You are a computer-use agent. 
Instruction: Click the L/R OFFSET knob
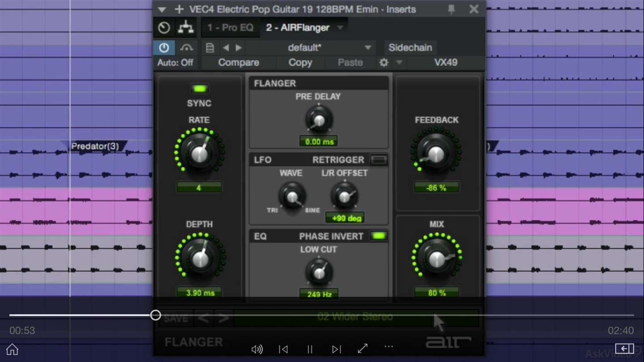tap(344, 196)
